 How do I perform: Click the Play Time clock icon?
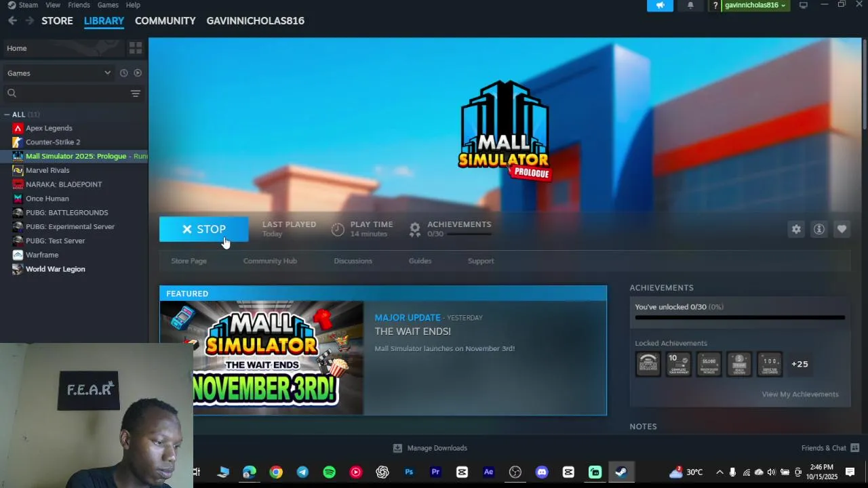tap(338, 229)
